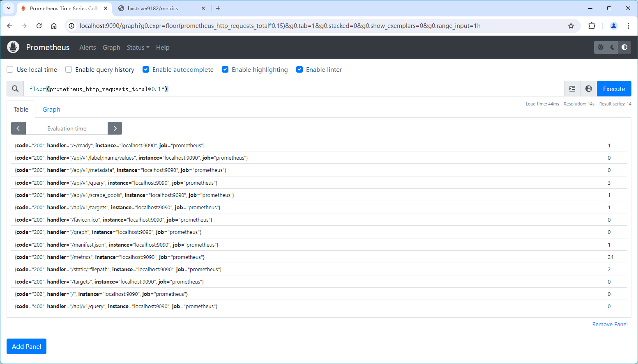This screenshot has width=638, height=364.
Task: Click the Prometheus flame logo
Action: coord(13,47)
